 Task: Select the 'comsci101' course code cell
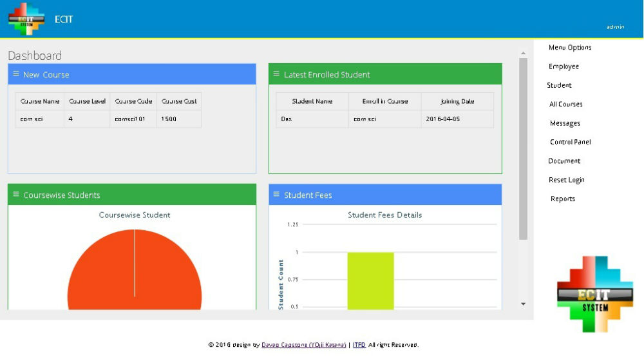click(133, 119)
